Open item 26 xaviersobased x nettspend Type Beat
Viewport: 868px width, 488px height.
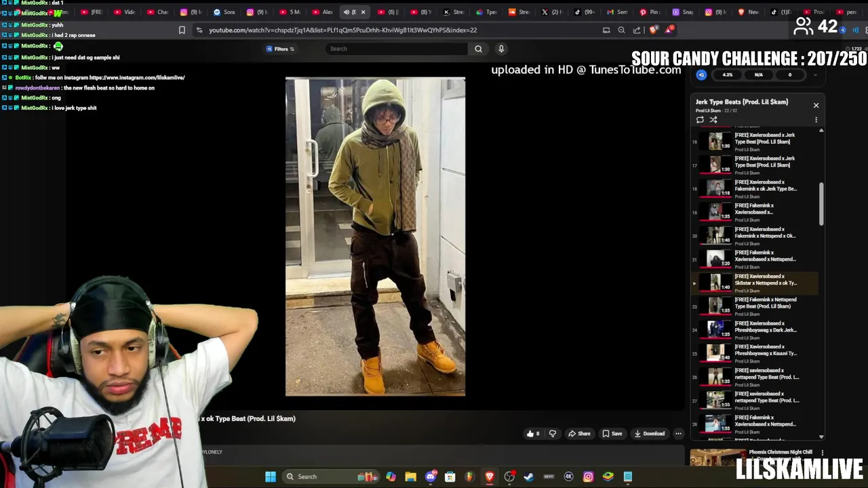(x=754, y=376)
